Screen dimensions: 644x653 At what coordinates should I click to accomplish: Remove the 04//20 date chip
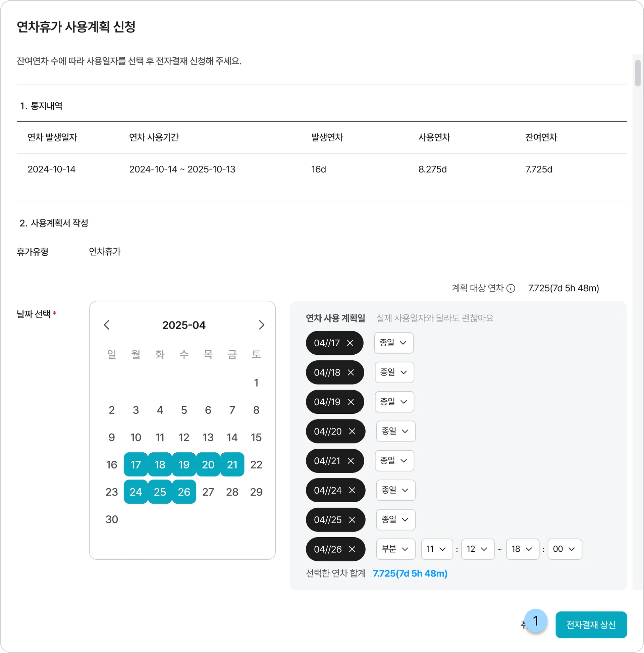tap(353, 431)
